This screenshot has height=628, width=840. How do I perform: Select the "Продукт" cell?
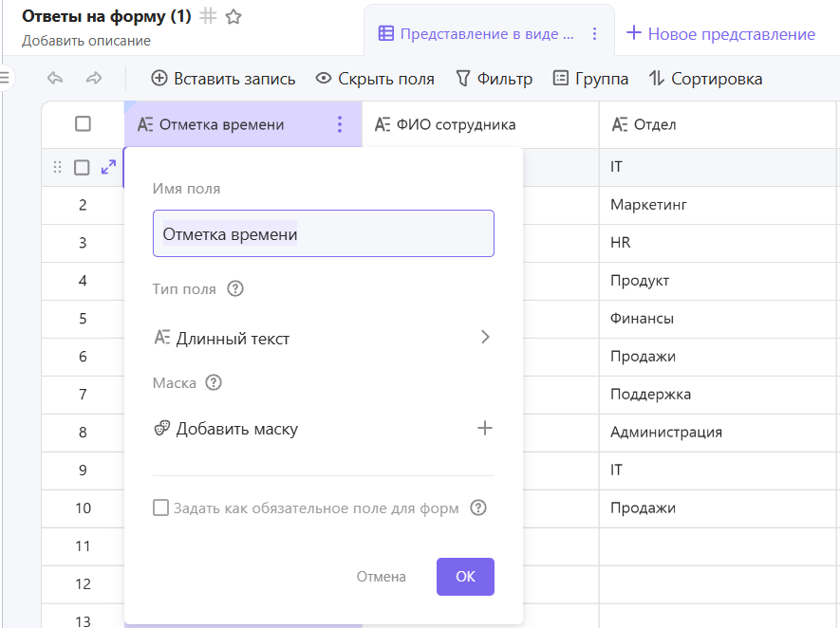coord(719,281)
